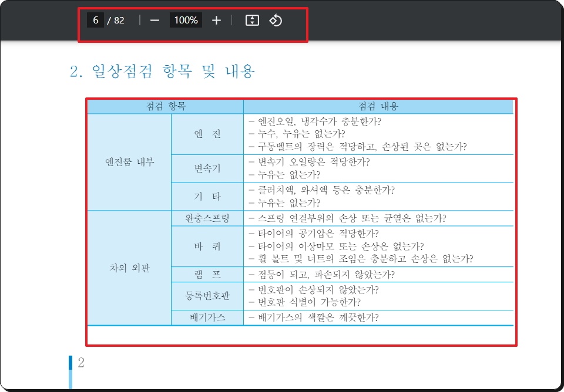This screenshot has width=564, height=392.
Task: Click the fit to page icon
Action: click(x=252, y=21)
